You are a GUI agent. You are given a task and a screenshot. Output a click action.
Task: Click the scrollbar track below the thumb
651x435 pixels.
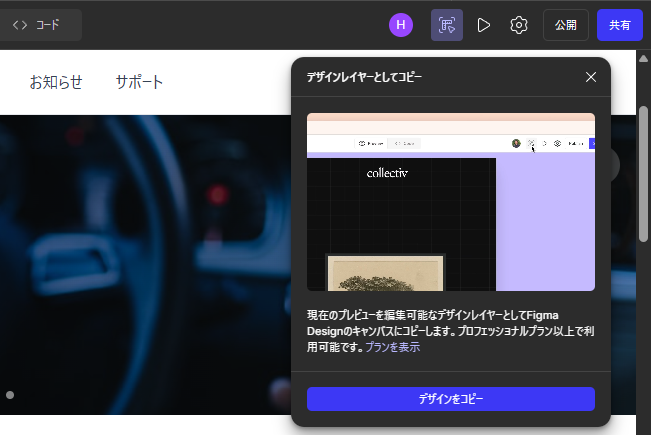point(643,330)
